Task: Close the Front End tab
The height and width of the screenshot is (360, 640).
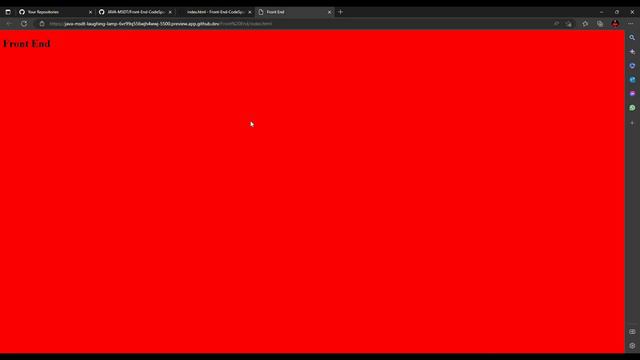Action: (329, 12)
